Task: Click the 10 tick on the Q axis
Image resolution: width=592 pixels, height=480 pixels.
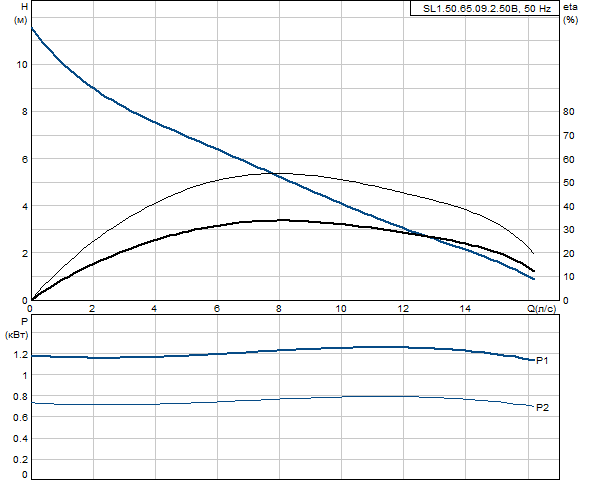Action: click(341, 309)
